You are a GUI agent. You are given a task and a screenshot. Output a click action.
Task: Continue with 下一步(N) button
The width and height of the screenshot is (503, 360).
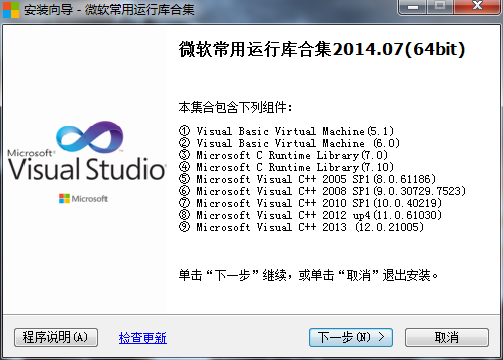(351, 337)
